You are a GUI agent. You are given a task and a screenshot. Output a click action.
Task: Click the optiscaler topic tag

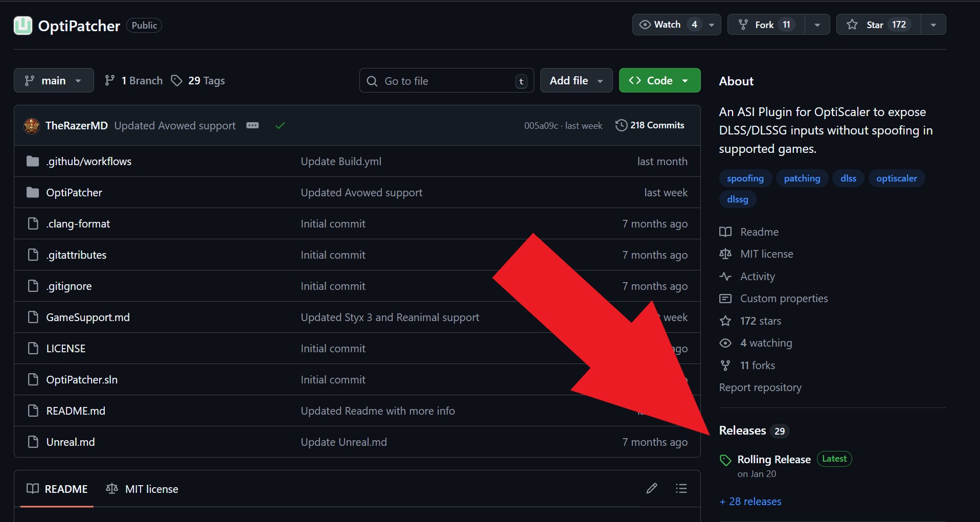click(x=896, y=178)
